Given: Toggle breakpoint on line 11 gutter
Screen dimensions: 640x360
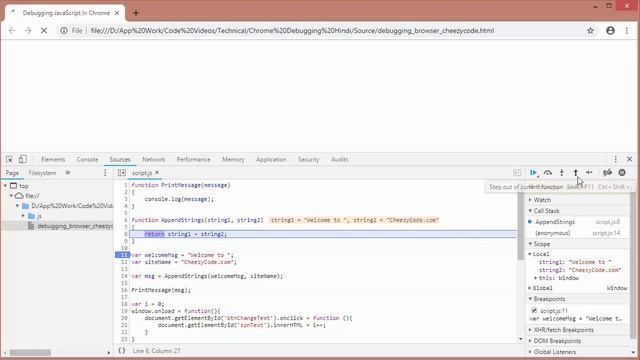Looking at the screenshot, I should point(122,255).
